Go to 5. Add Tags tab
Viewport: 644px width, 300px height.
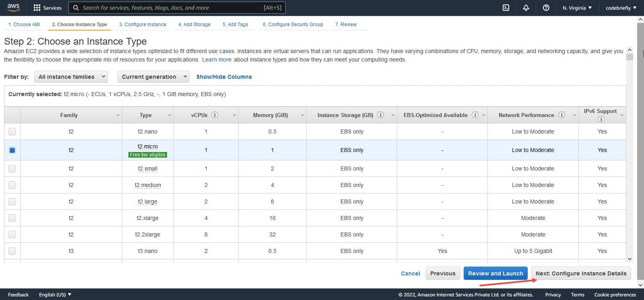(235, 25)
